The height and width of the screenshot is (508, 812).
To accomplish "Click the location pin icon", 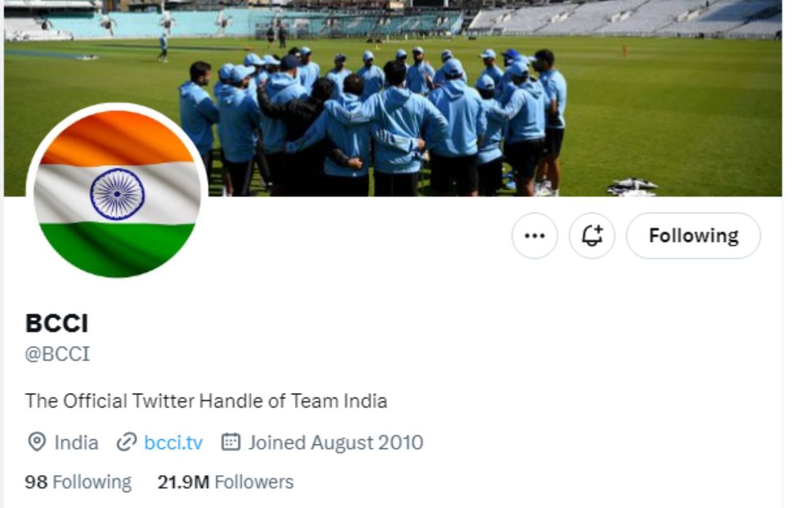I will (37, 442).
